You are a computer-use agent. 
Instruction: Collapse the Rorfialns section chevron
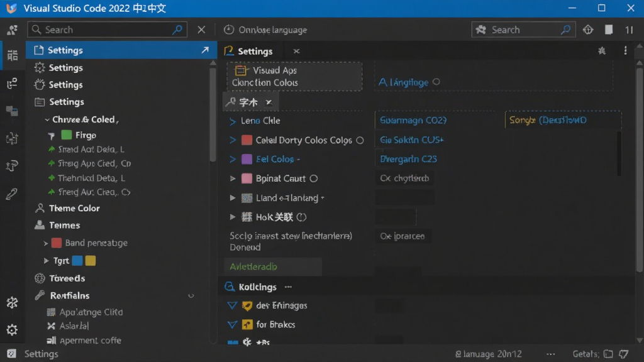tap(191, 295)
